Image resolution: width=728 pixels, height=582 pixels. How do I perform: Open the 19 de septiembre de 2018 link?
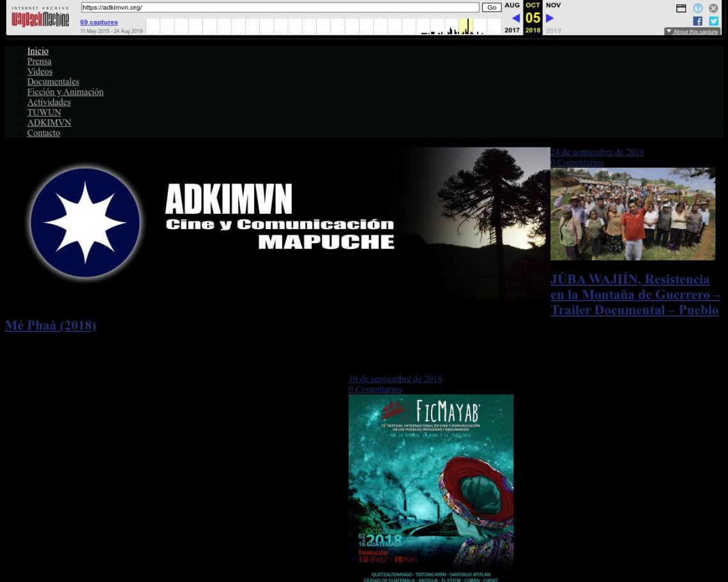395,378
